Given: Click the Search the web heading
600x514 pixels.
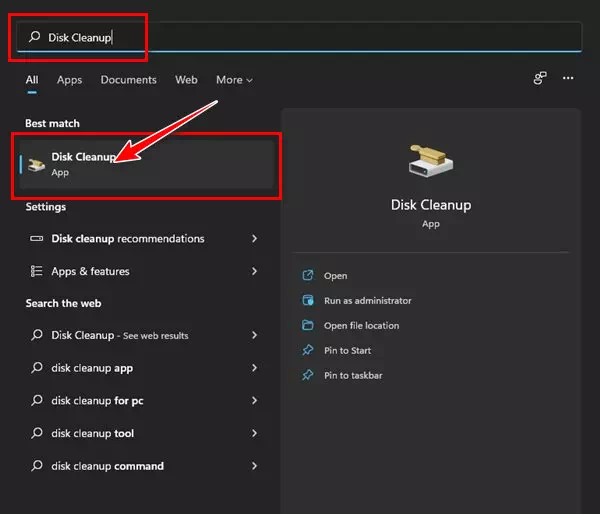Looking at the screenshot, I should click(63, 303).
